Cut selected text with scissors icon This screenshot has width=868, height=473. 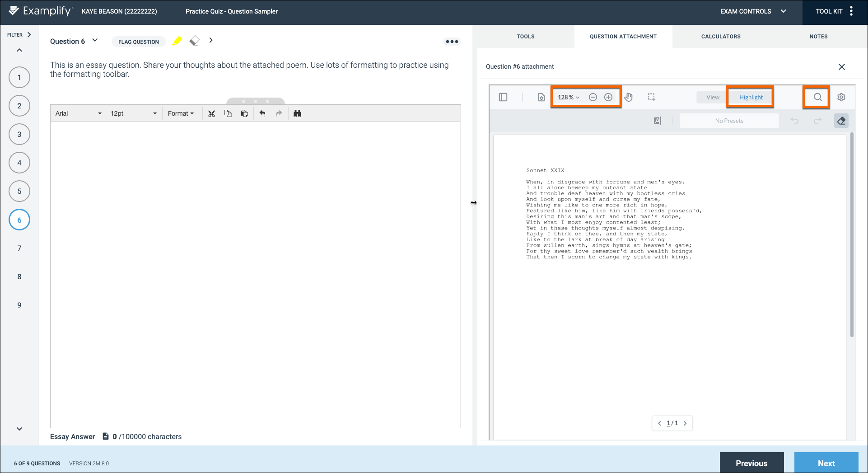(x=211, y=113)
